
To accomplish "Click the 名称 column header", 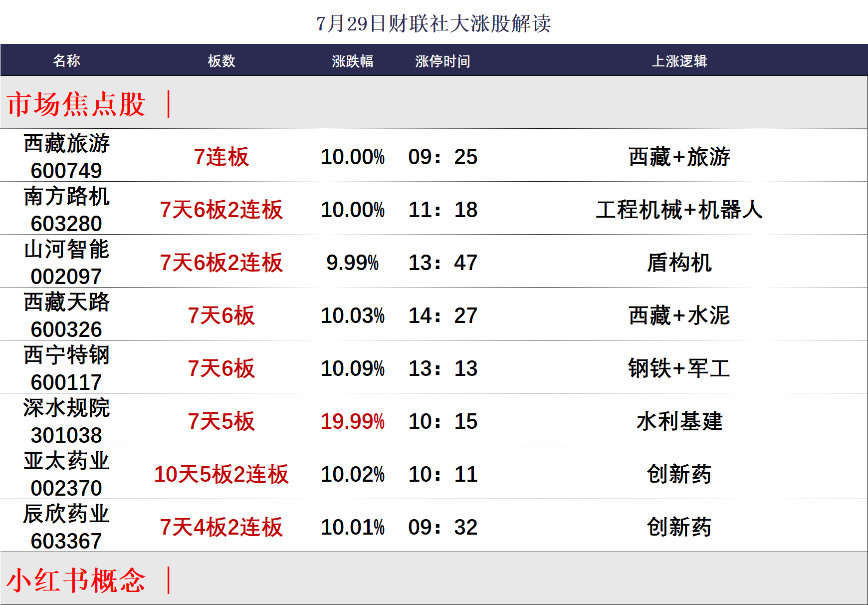I will tap(67, 60).
